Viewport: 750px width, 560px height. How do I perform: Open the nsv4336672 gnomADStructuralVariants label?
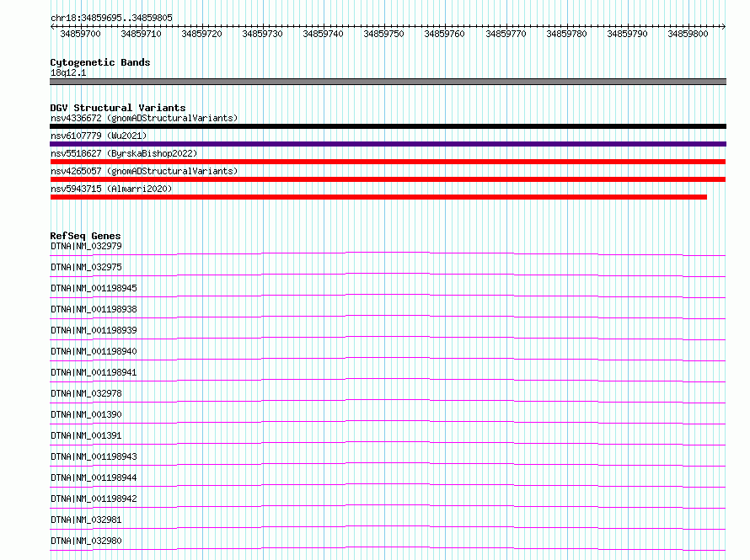144,118
